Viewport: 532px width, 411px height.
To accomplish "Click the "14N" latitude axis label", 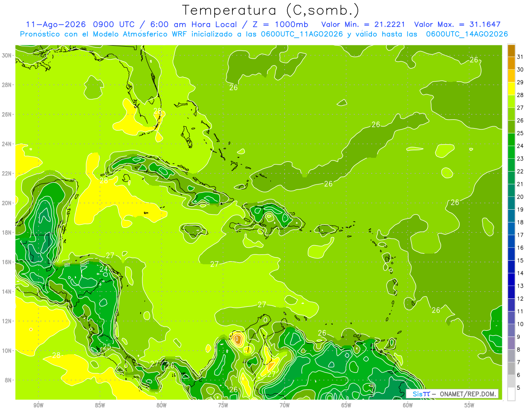I will [x=7, y=292].
